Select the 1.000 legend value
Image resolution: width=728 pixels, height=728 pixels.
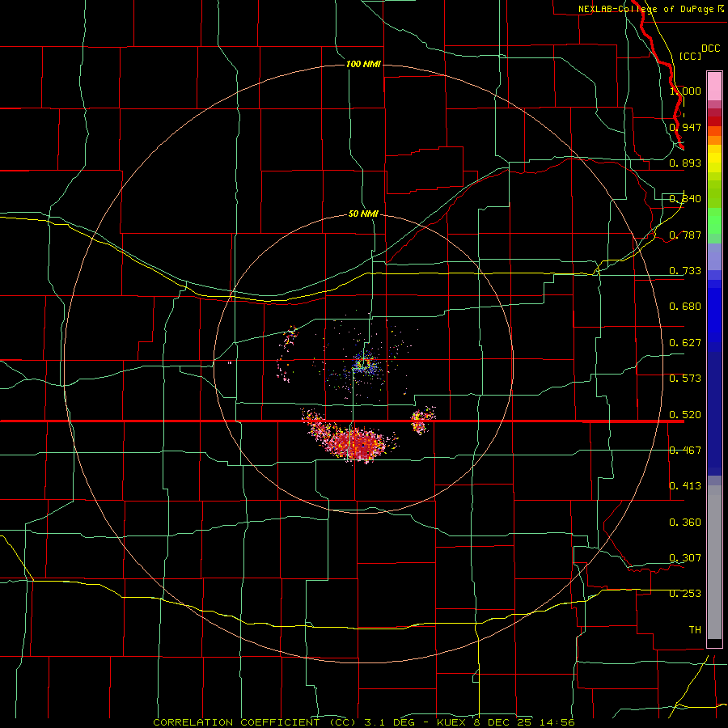tap(685, 91)
